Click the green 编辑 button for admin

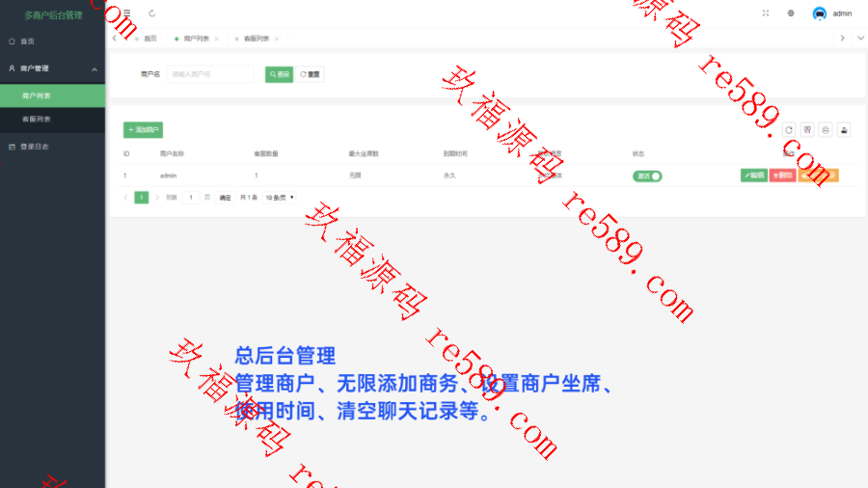point(754,176)
